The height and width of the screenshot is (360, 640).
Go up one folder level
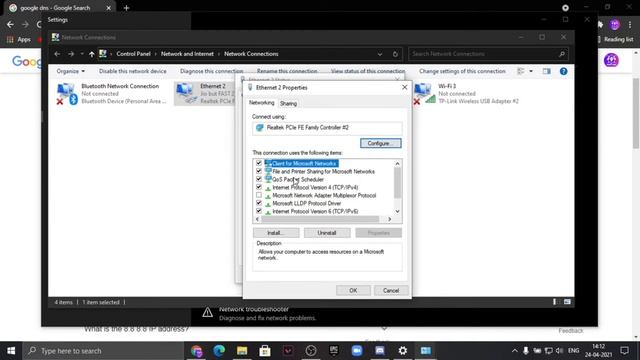pos(91,54)
